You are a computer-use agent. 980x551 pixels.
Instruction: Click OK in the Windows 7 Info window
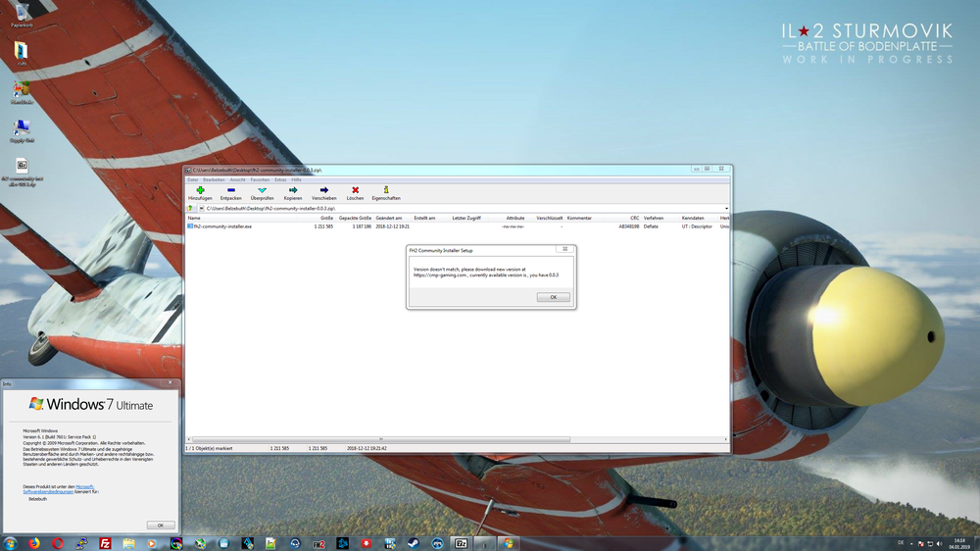coord(161,526)
